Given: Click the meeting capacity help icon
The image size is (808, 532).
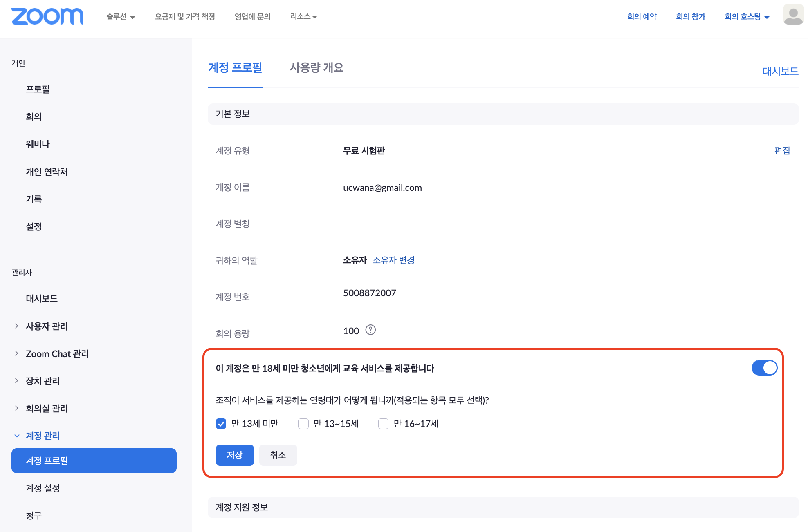Looking at the screenshot, I should pos(370,330).
